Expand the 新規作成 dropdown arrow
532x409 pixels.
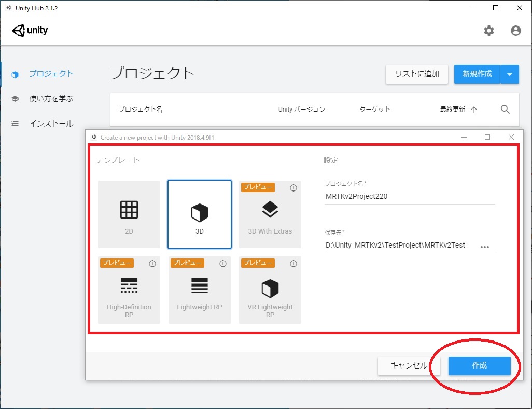[510, 74]
